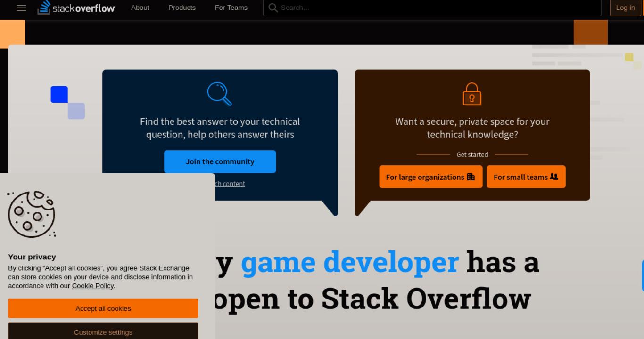Click the search magnifier icon in header
This screenshot has width=644, height=339.
point(273,8)
